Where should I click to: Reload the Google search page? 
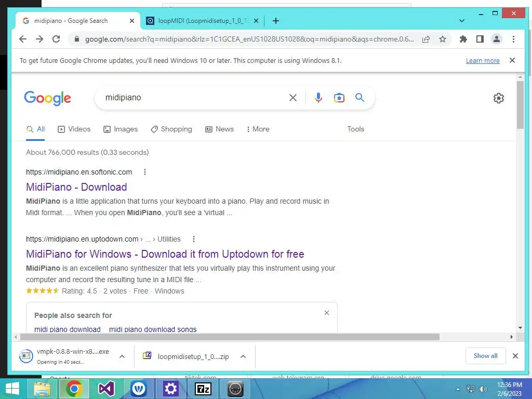(x=56, y=39)
